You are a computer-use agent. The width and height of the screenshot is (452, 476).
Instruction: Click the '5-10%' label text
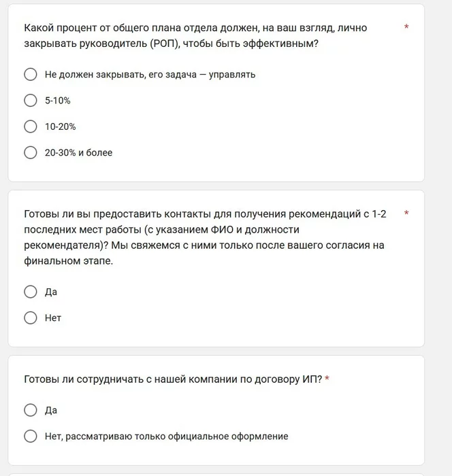58,101
